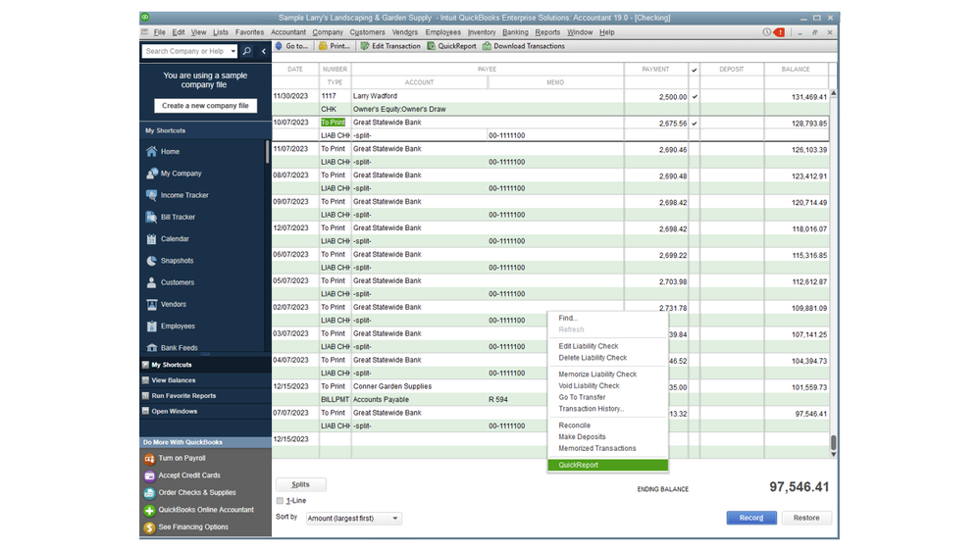Click the Restore button
The height and width of the screenshot is (551, 980).
[806, 518]
